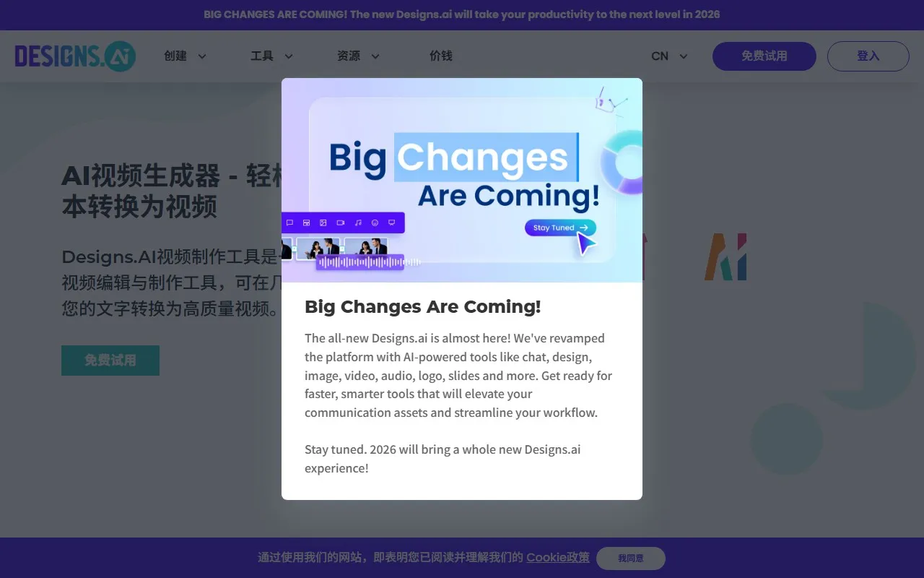Open the 资源 dropdown menu
The width and height of the screenshot is (924, 578).
[x=358, y=56]
